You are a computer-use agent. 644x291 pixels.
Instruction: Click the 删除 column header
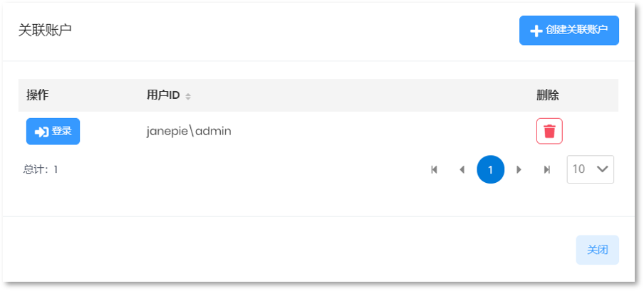pyautogui.click(x=548, y=95)
